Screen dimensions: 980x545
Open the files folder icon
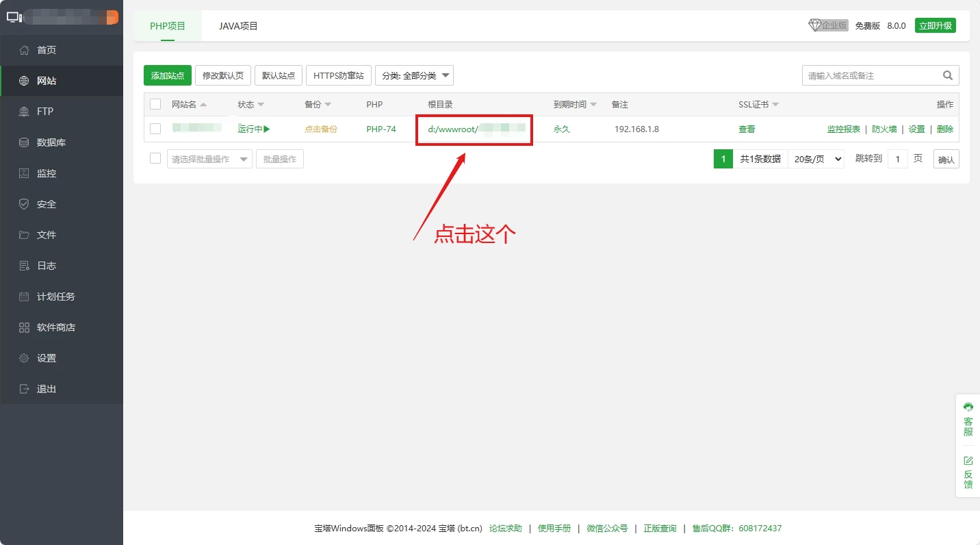click(x=25, y=235)
